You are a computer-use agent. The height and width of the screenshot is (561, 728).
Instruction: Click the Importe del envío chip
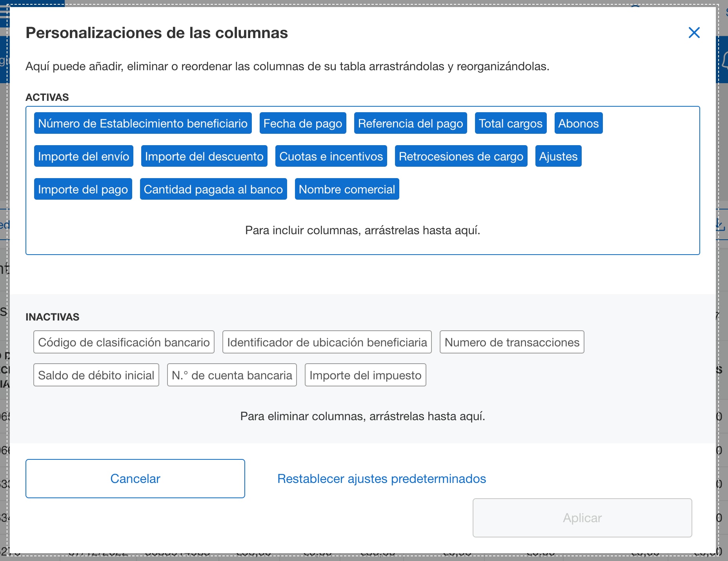coord(83,156)
